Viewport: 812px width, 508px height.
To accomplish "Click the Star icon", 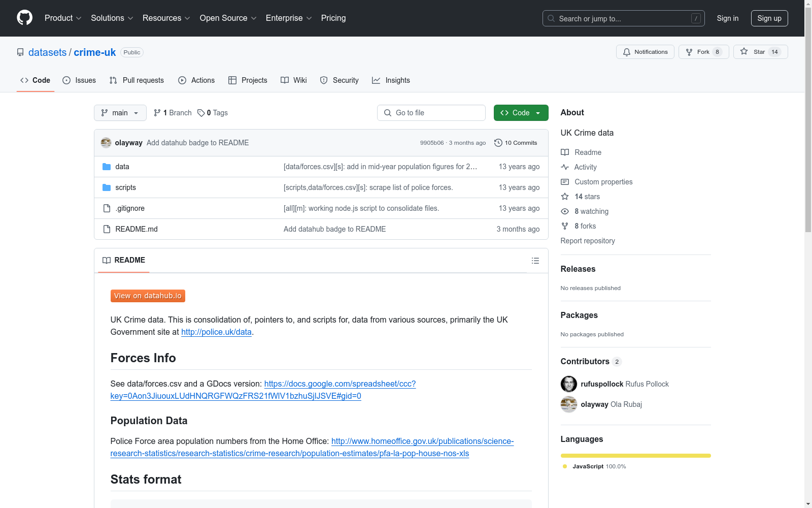I will pyautogui.click(x=744, y=51).
